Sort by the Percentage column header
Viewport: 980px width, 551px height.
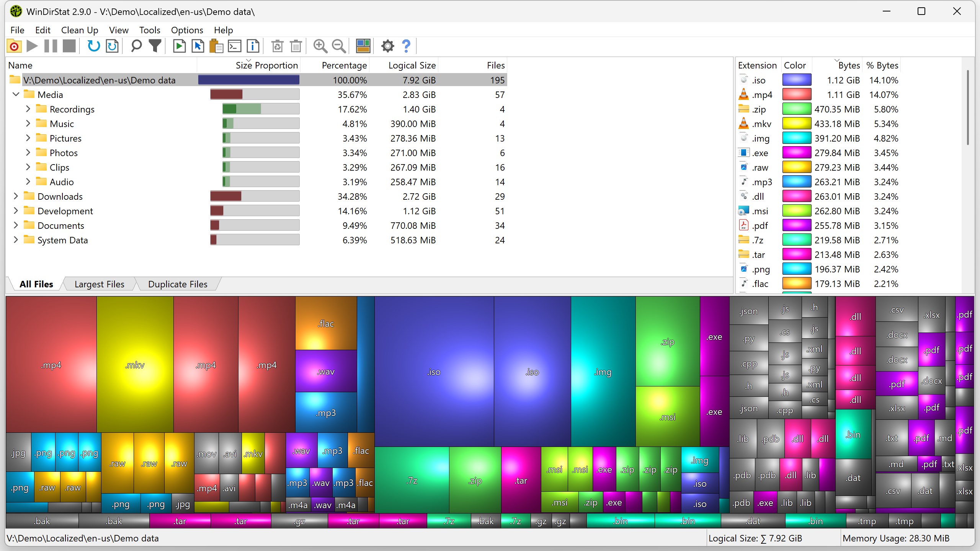[334, 65]
